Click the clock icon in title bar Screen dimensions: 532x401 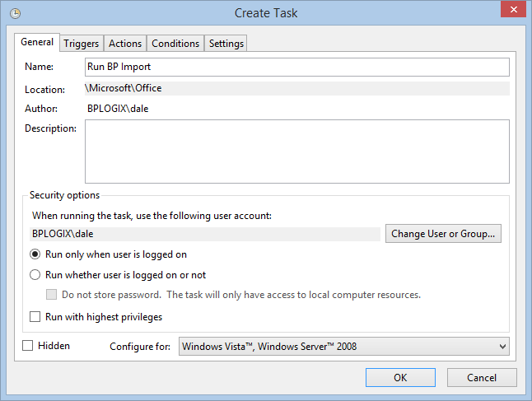click(15, 13)
